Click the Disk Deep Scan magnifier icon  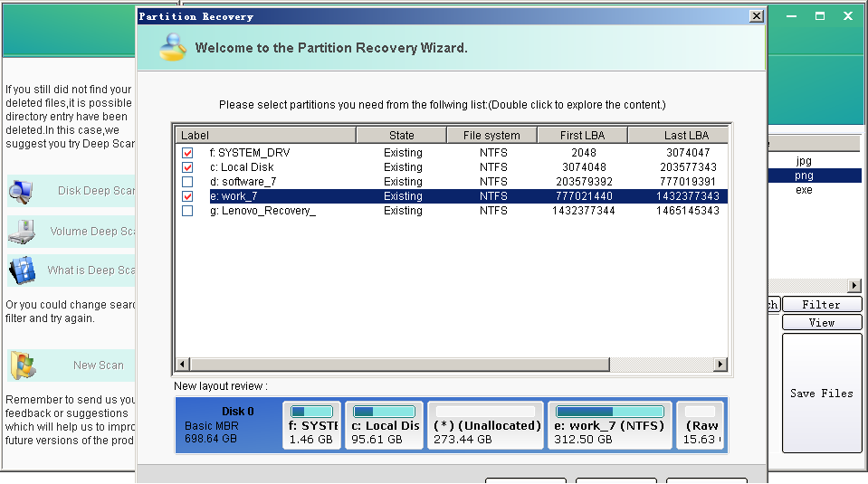(x=21, y=192)
